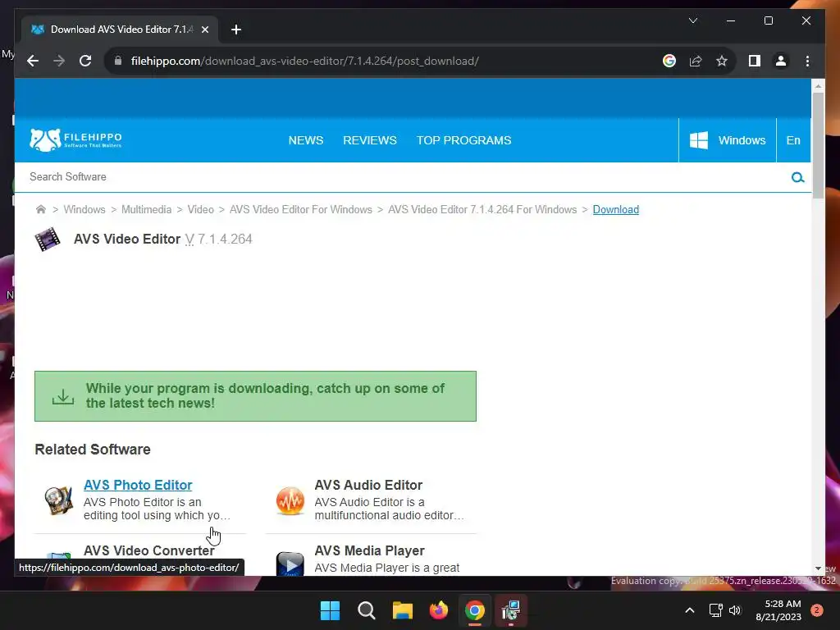Screen dimensions: 840x630
Task: Open the AVS Media Player entry
Action: 370,550
